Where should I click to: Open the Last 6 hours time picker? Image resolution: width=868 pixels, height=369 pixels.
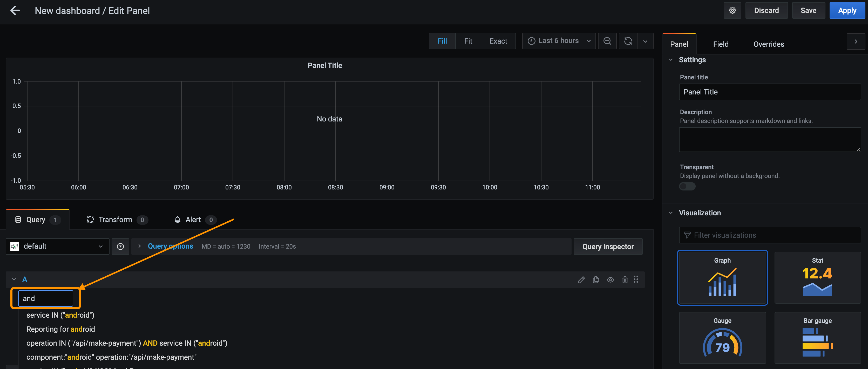pyautogui.click(x=559, y=41)
